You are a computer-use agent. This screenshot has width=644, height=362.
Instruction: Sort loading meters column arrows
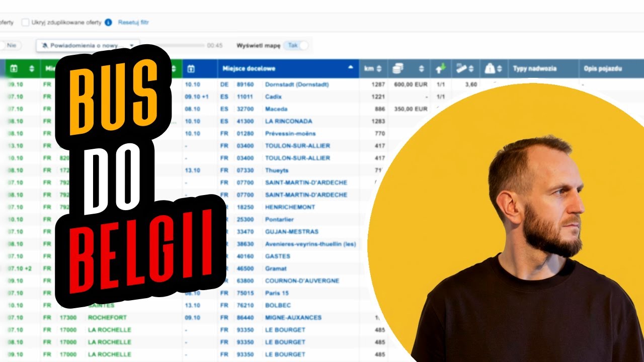pos(471,69)
